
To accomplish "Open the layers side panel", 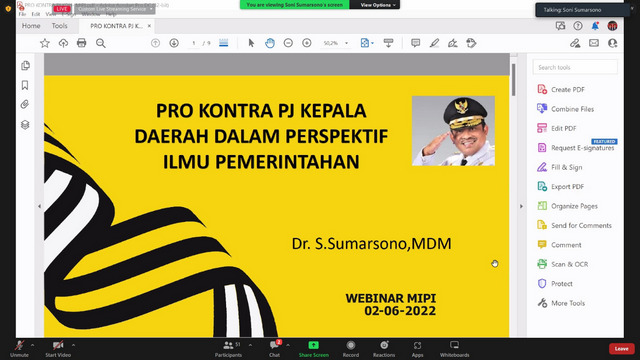I will click(x=25, y=124).
